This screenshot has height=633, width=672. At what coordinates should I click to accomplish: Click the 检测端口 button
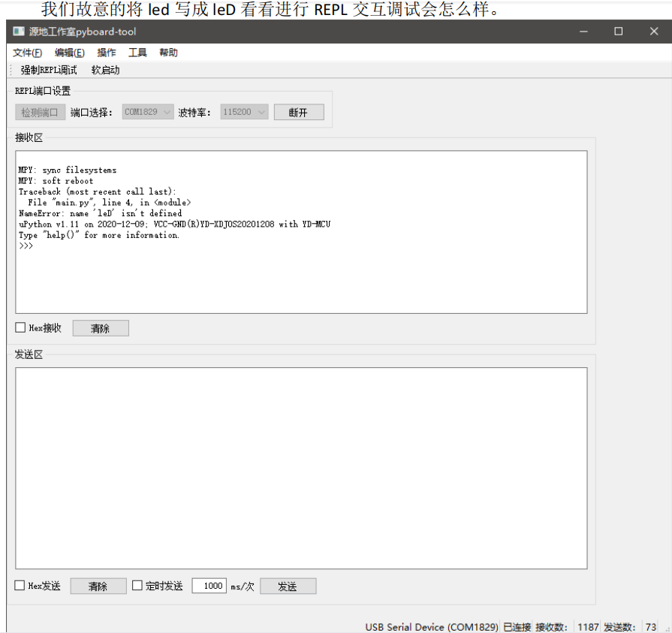point(40,113)
